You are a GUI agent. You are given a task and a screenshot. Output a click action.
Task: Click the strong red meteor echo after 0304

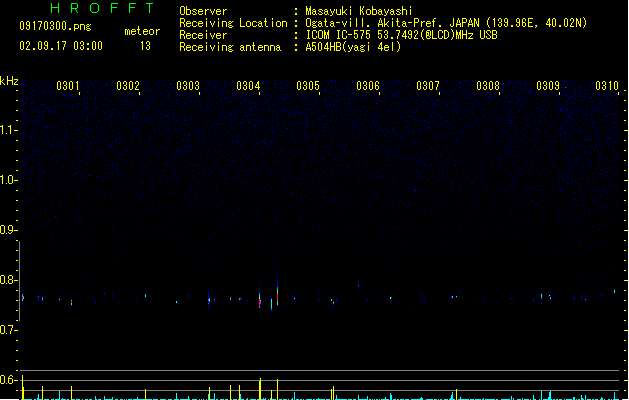[277, 295]
